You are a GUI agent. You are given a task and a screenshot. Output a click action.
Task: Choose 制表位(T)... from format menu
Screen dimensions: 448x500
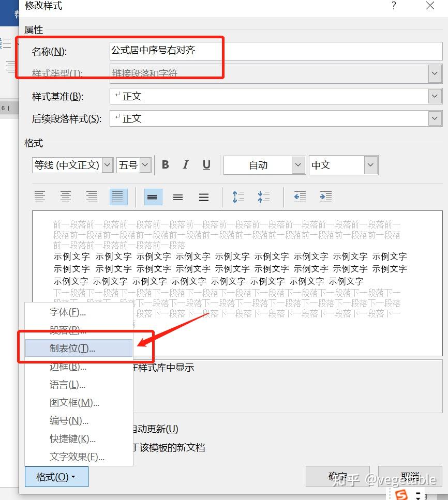(79, 348)
